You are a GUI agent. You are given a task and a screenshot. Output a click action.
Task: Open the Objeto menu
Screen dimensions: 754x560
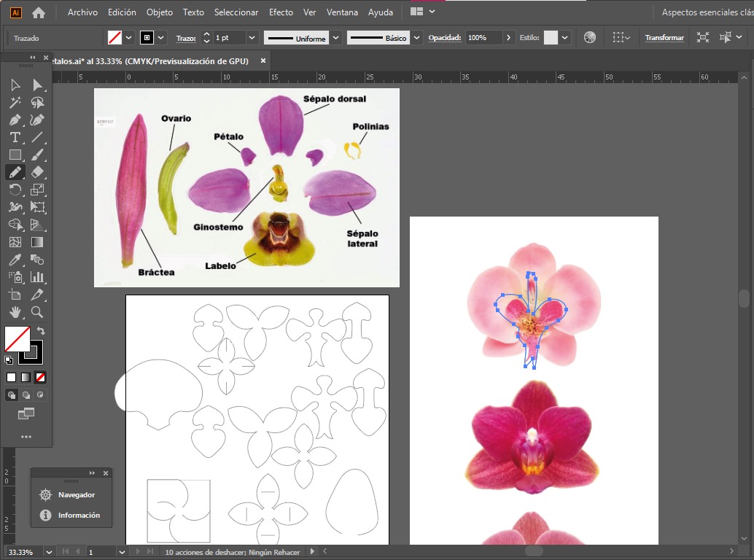click(x=160, y=12)
